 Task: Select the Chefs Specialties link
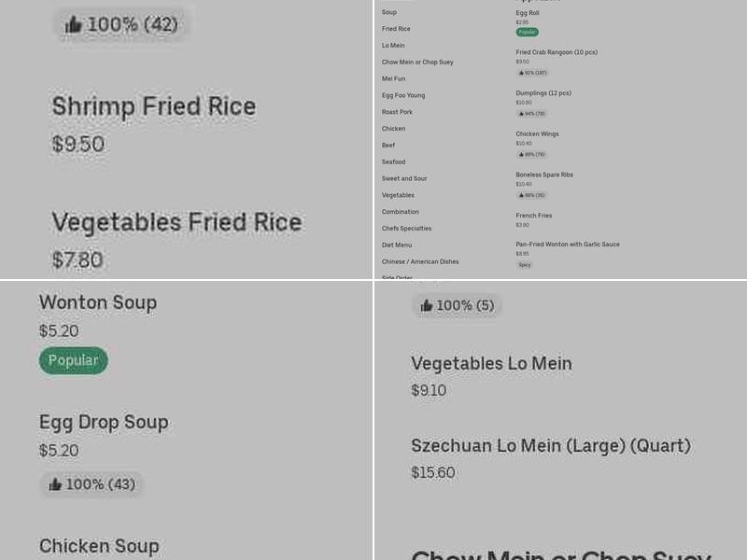tap(406, 228)
